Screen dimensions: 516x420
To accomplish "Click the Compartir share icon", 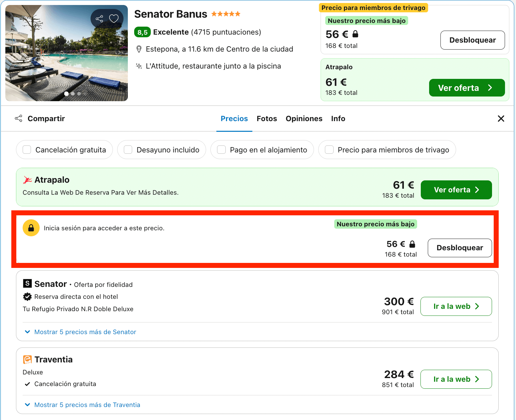I will click(x=19, y=118).
